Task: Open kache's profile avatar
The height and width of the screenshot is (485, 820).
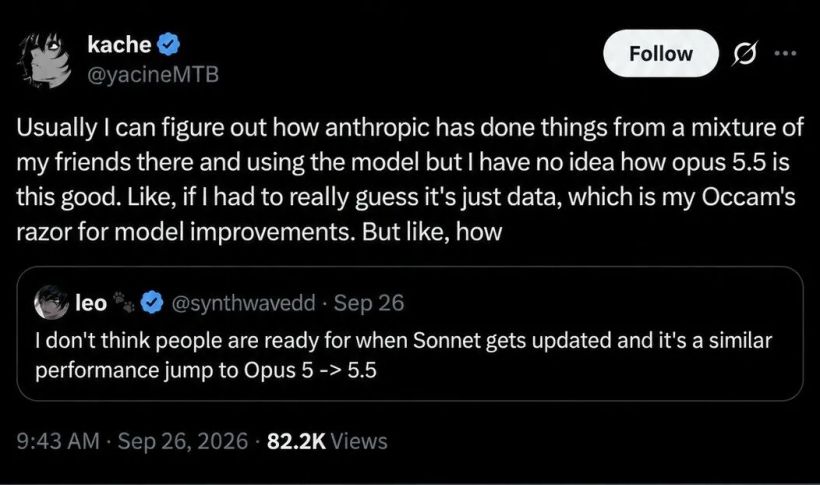Action: (43, 59)
